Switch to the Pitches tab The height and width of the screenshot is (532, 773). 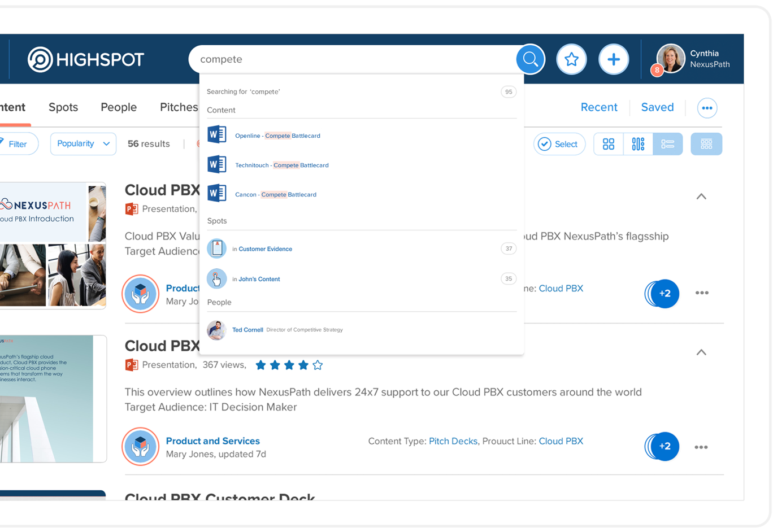(179, 107)
